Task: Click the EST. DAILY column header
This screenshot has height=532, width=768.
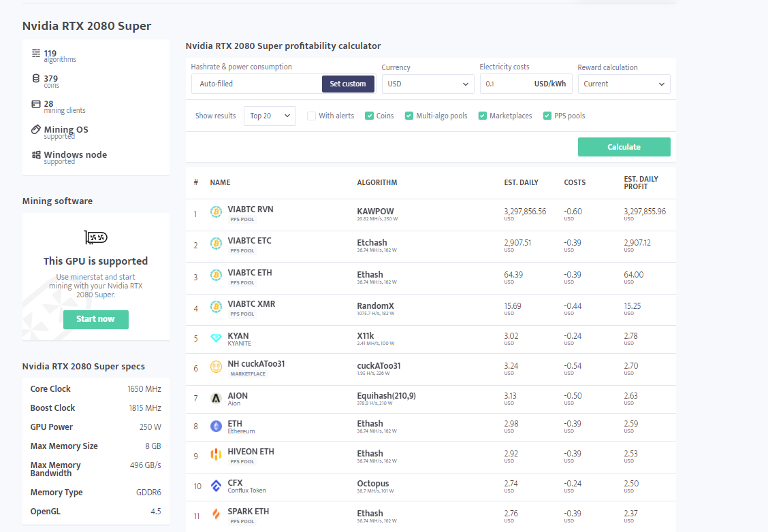Action: click(x=521, y=182)
